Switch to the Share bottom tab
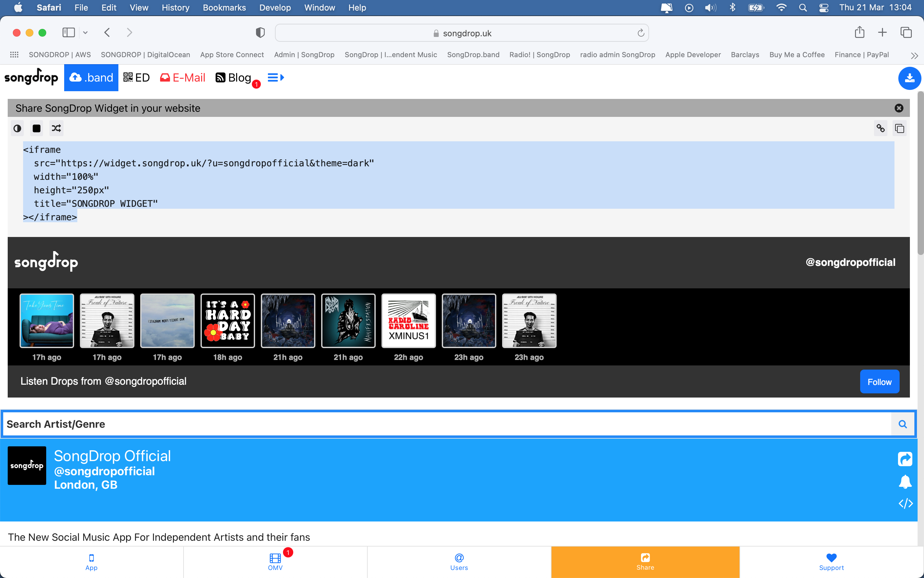This screenshot has height=578, width=924. pos(645,562)
